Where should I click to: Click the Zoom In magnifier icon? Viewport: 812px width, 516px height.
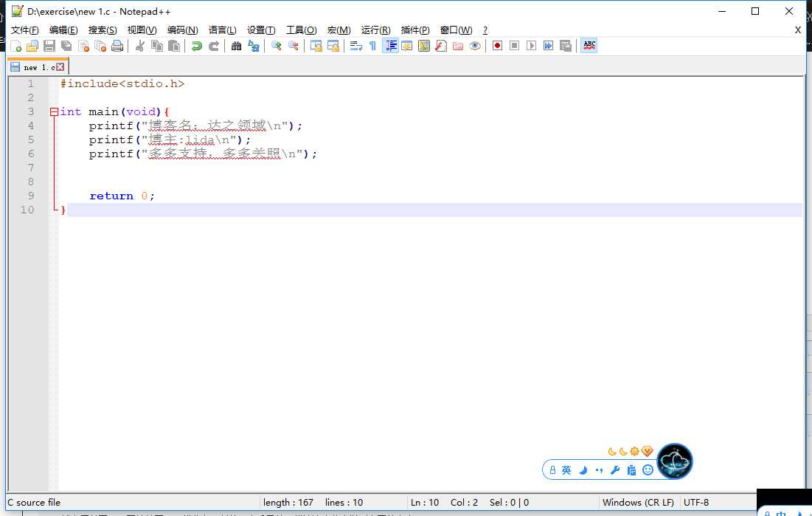(x=277, y=46)
